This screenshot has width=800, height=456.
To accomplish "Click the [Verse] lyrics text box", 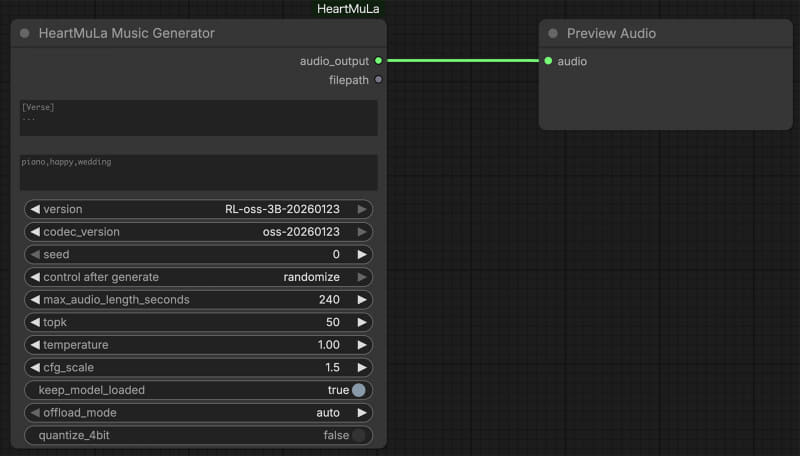I will pyautogui.click(x=198, y=118).
